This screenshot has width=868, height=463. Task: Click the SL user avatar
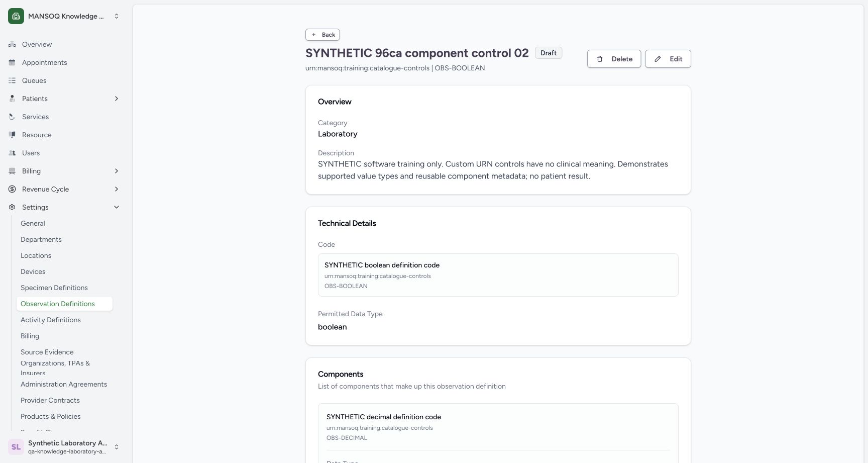point(16,447)
